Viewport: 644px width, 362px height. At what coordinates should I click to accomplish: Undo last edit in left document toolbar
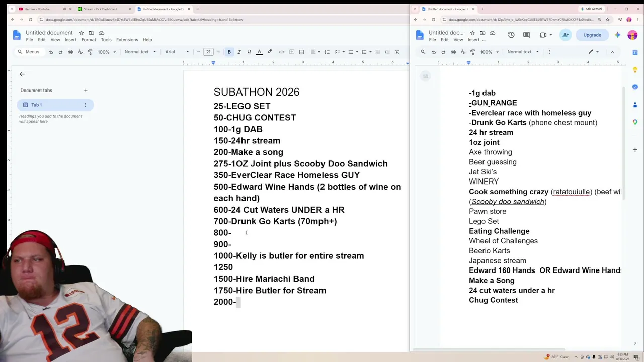(x=51, y=52)
